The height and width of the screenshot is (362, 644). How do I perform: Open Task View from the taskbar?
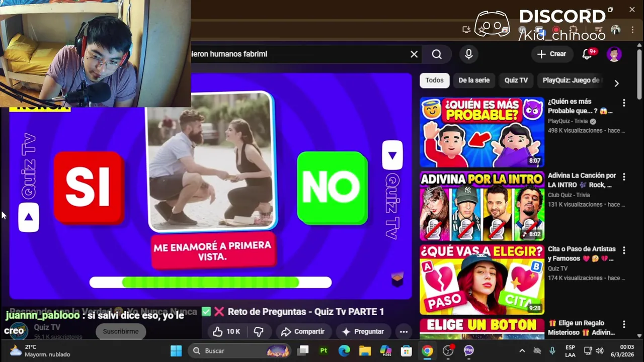[303, 350]
